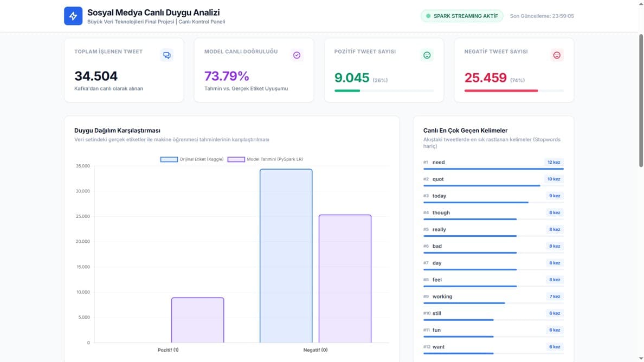Click the smiley face icon in Pozitif Tweet Sayısı card
This screenshot has width=644, height=362.
coord(427,55)
